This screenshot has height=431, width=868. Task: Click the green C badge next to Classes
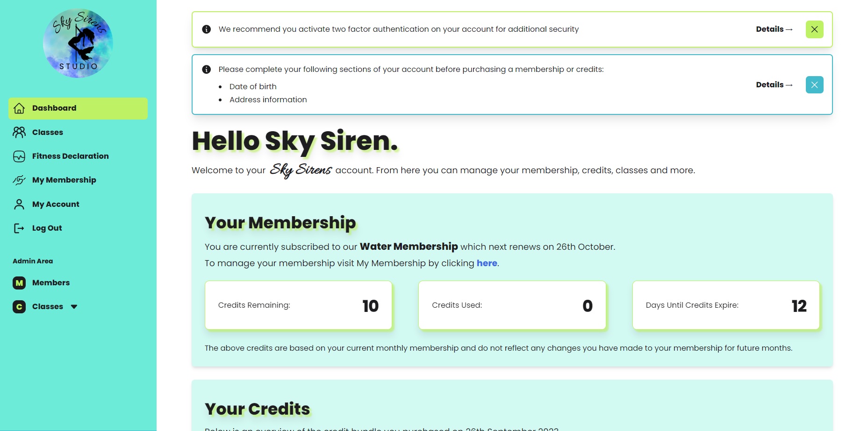point(19,306)
